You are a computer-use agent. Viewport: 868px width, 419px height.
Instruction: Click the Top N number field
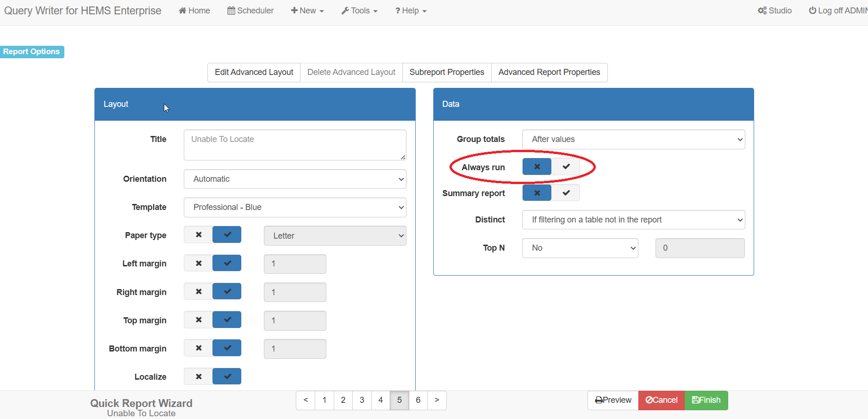click(700, 248)
